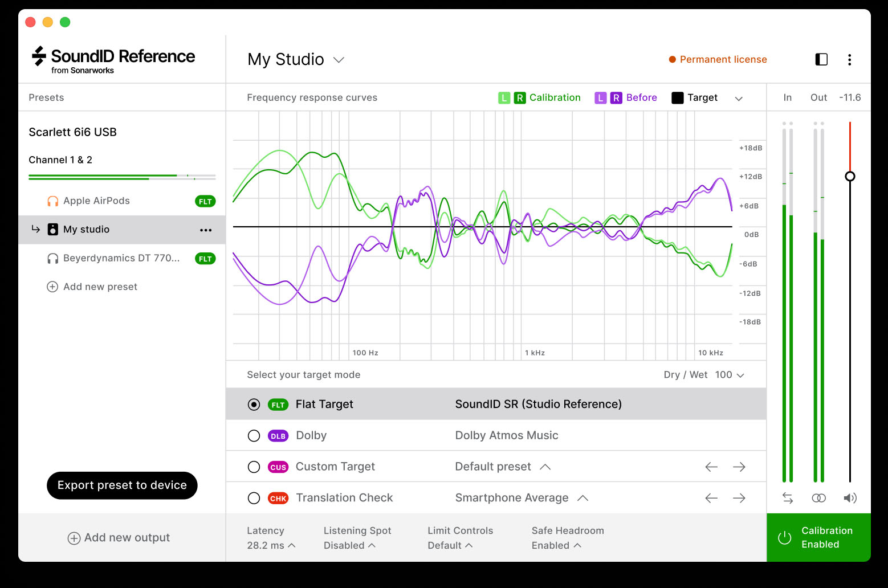The width and height of the screenshot is (888, 588).
Task: Expand the My Studio profile dropdown
Action: (339, 60)
